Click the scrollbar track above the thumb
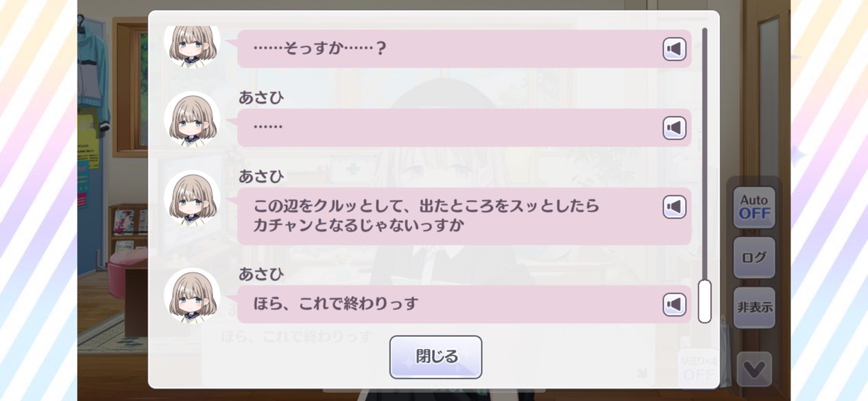The height and width of the screenshot is (401, 868). (704, 152)
